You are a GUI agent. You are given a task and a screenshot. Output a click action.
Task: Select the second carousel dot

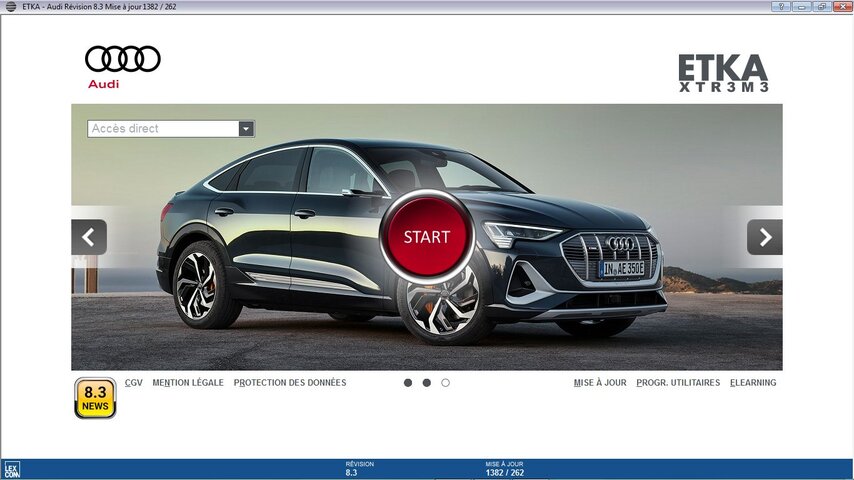[426, 383]
